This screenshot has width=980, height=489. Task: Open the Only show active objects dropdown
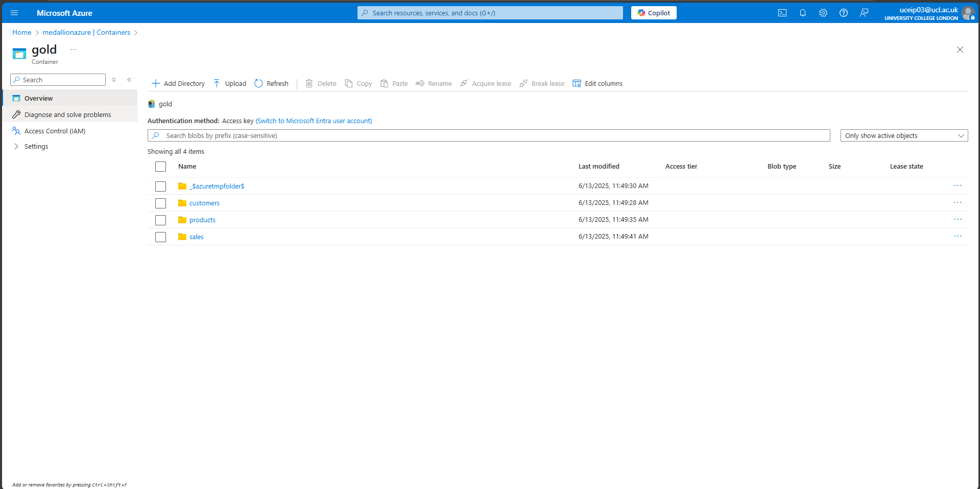click(904, 135)
